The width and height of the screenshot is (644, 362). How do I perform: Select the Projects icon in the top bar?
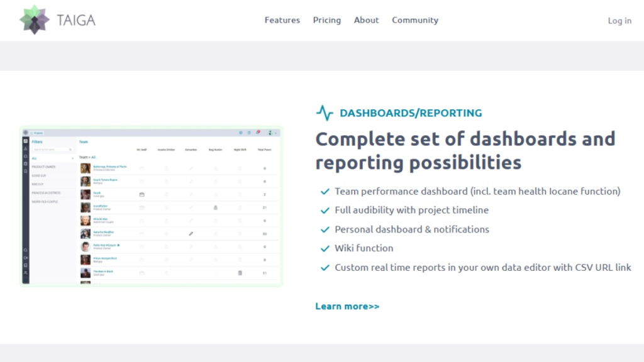pos(36,131)
